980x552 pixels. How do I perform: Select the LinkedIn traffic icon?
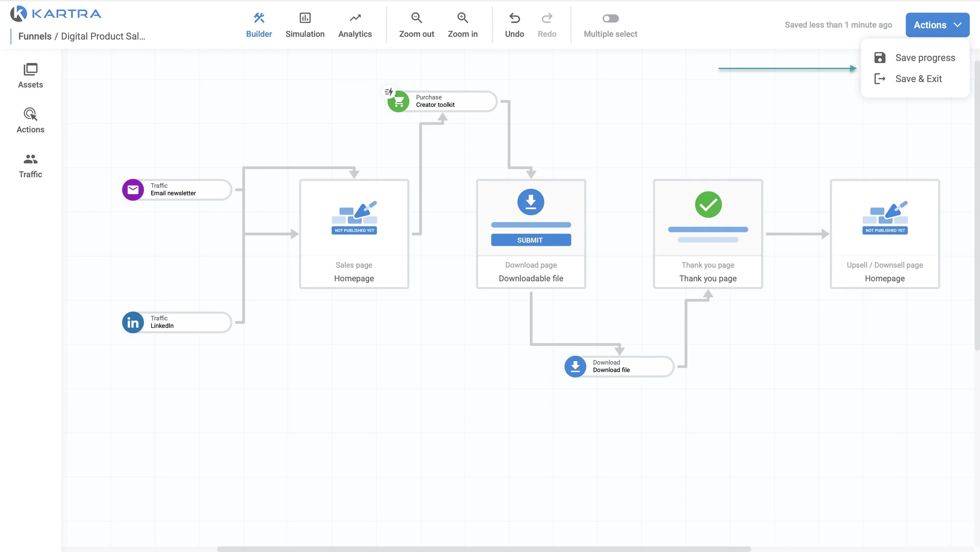click(133, 322)
